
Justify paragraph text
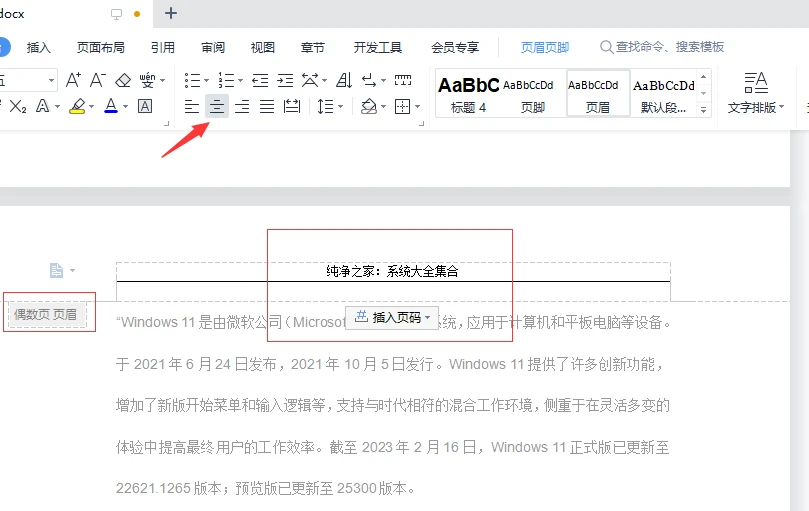click(267, 107)
